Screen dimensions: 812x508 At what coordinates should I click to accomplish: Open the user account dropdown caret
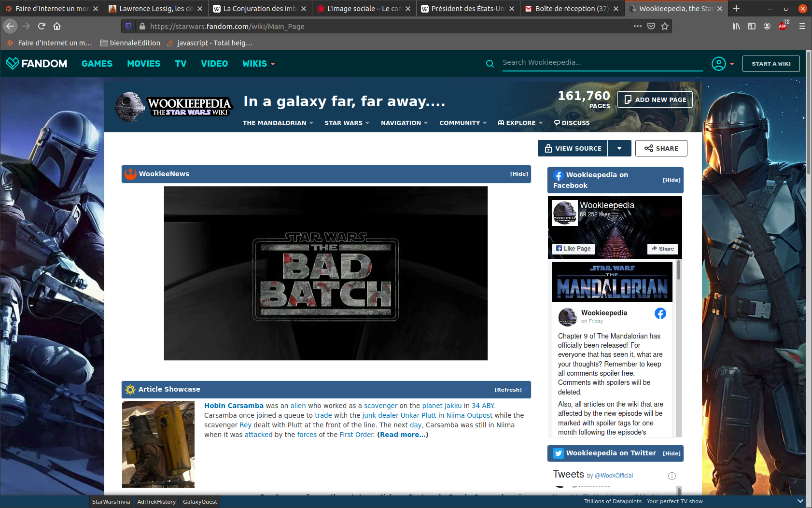pyautogui.click(x=732, y=64)
